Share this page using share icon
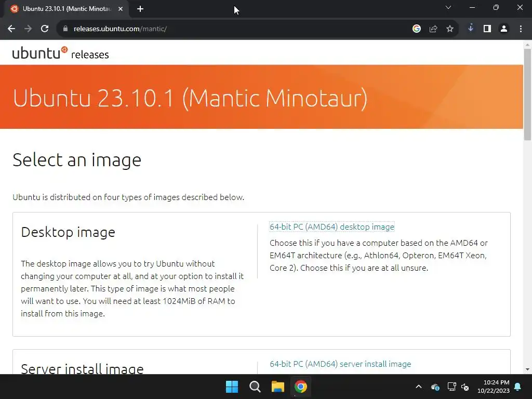This screenshot has height=399, width=532. (x=433, y=29)
